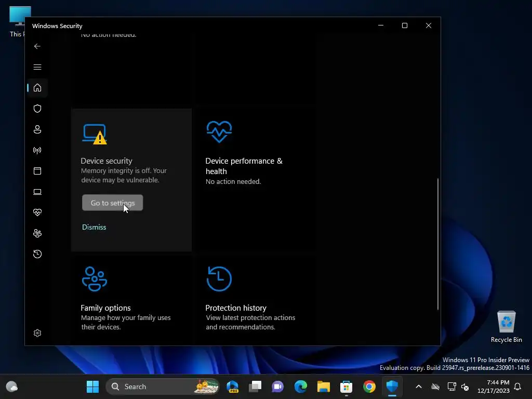Image resolution: width=532 pixels, height=399 pixels.
Task: Open Device performance & health heart icon in sidebar
Action: [x=37, y=212]
